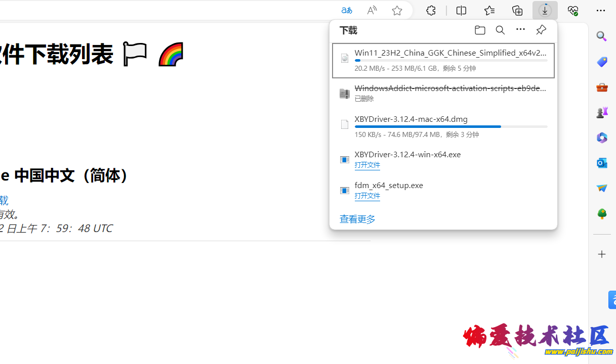Click 查看更多 to see more downloads
Screen dimensions: 616x364
pos(357,219)
